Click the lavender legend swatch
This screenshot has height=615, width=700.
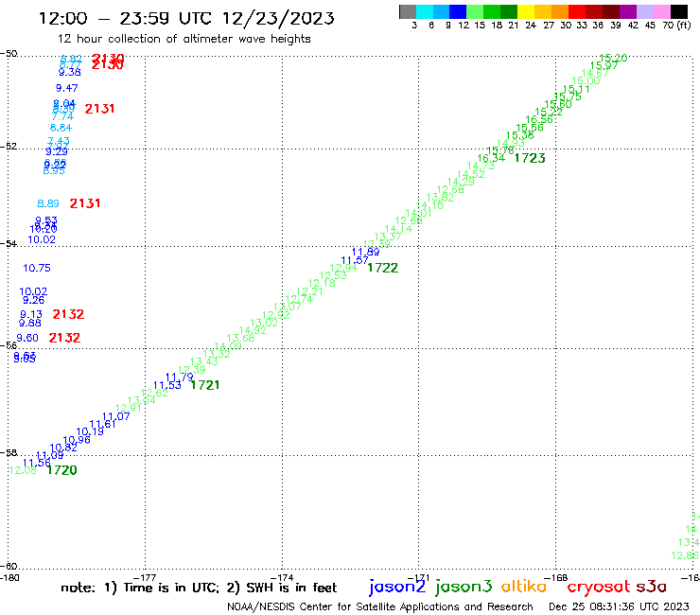coord(644,11)
